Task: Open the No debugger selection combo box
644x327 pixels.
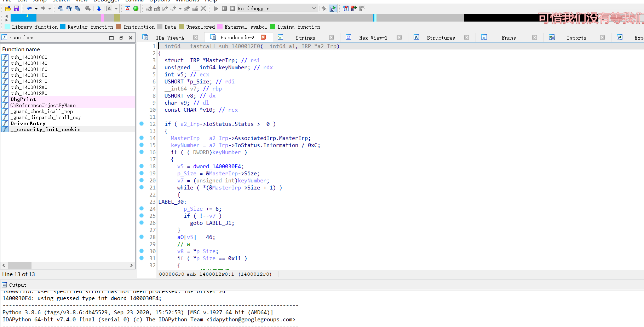Action: pyautogui.click(x=277, y=8)
